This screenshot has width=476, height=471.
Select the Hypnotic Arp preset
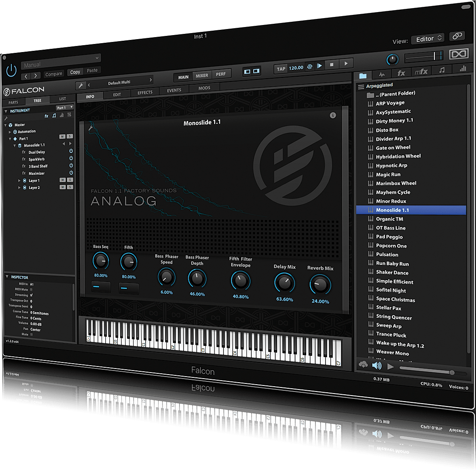[391, 165]
